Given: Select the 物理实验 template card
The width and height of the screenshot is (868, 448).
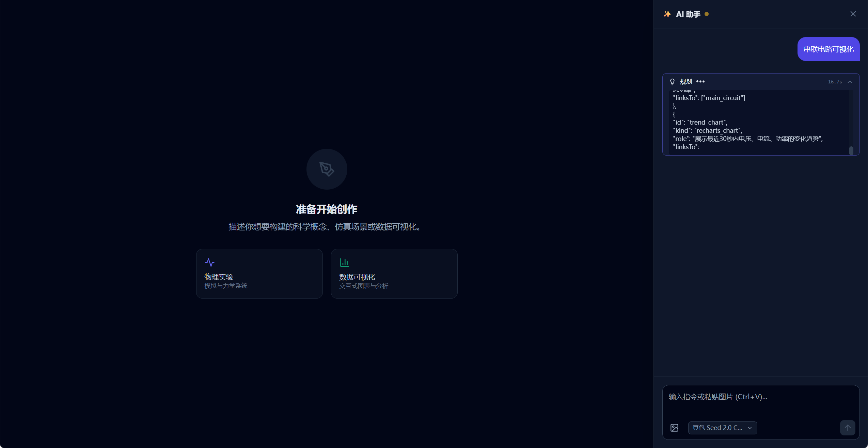Looking at the screenshot, I should tap(259, 273).
